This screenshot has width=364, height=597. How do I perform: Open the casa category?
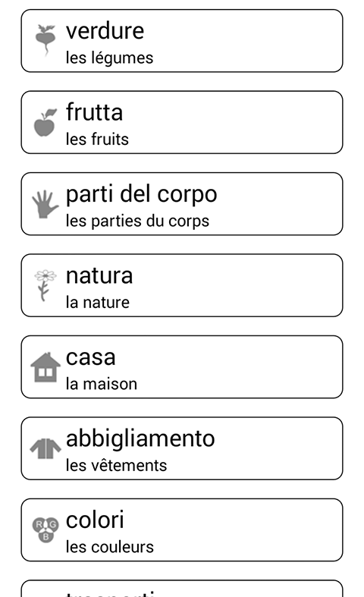coord(182,366)
